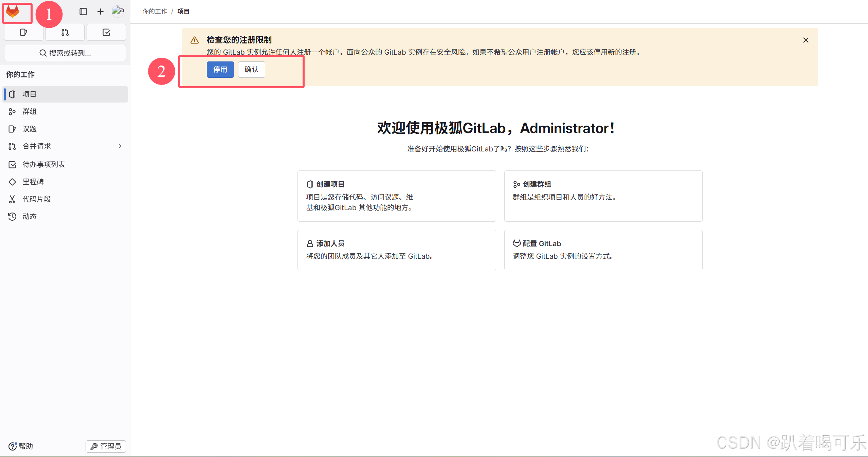Toggle the sidebar collapse icon
The width and height of the screenshot is (868, 457).
83,12
